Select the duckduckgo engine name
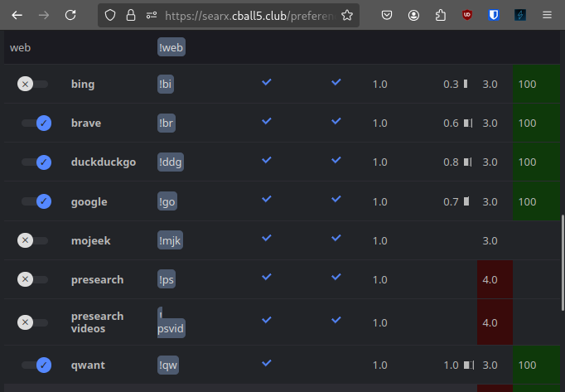This screenshot has width=565, height=392. [104, 162]
